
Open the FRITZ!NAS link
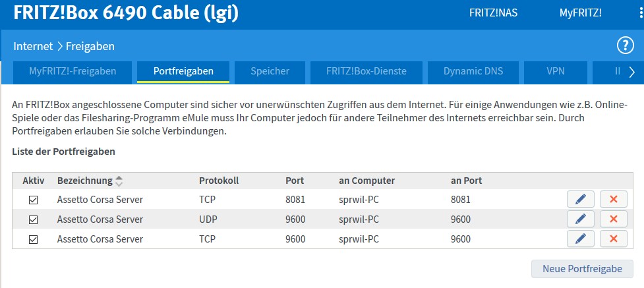pyautogui.click(x=493, y=13)
